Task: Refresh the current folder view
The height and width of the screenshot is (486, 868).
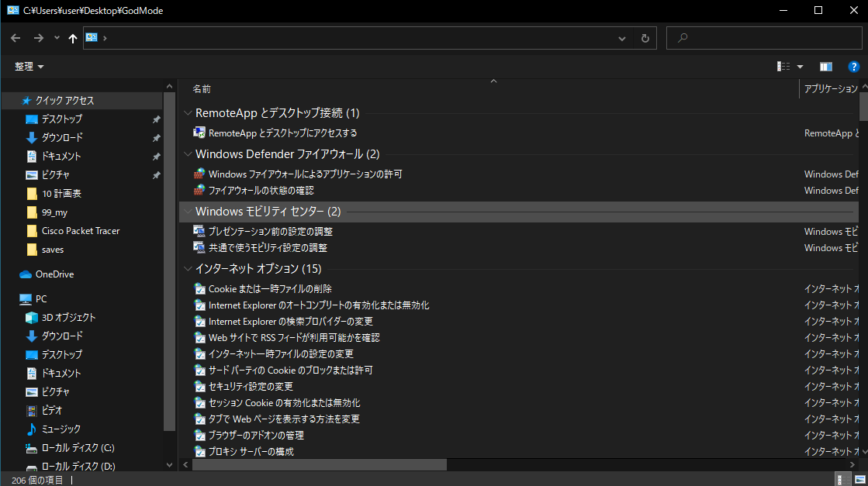Action: click(645, 38)
